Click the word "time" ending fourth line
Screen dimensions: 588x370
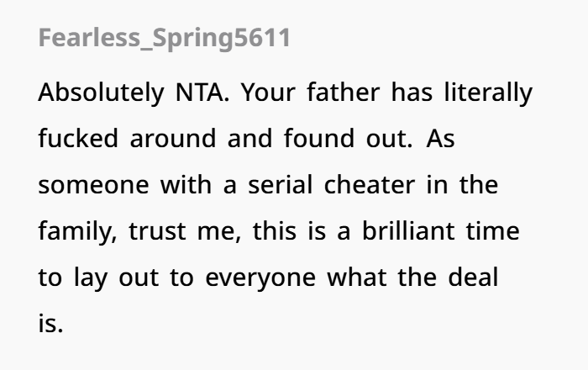click(x=493, y=230)
